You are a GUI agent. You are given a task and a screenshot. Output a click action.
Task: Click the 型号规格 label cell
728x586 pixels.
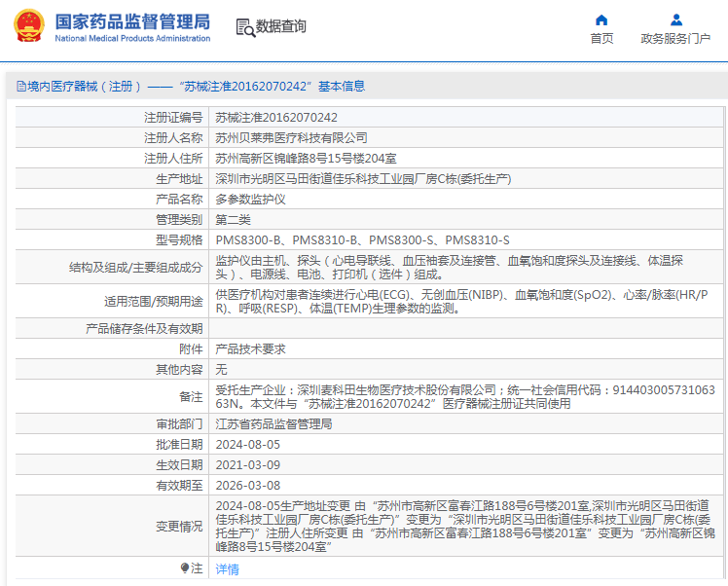[112, 240]
